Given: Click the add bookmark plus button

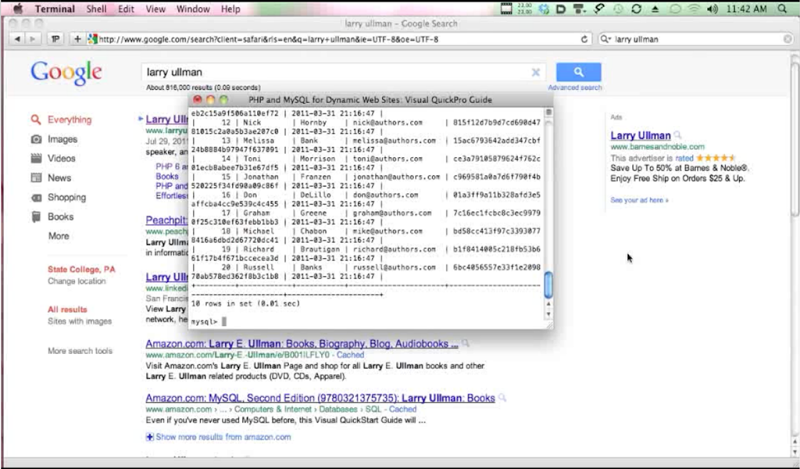Looking at the screenshot, I should [x=78, y=39].
